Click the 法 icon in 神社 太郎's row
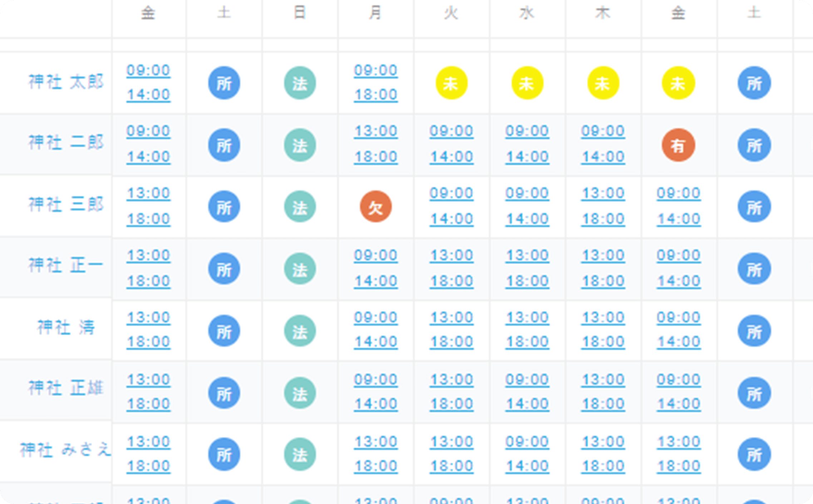 [300, 83]
